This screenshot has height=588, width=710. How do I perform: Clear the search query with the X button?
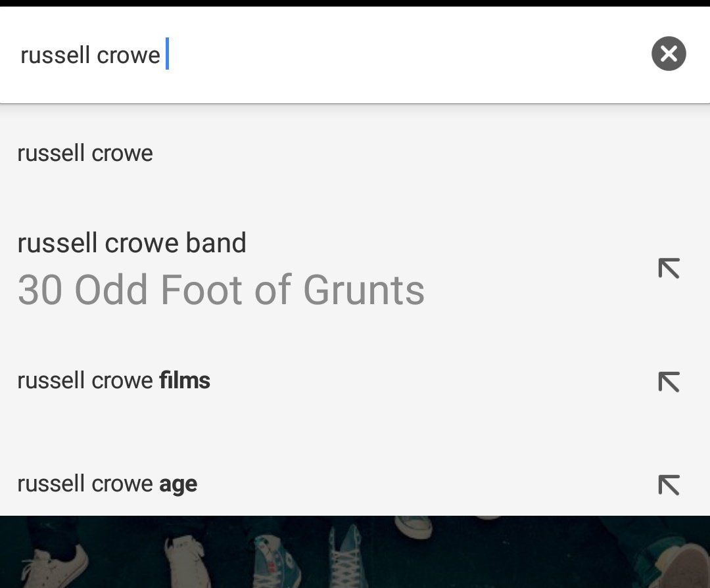point(669,54)
